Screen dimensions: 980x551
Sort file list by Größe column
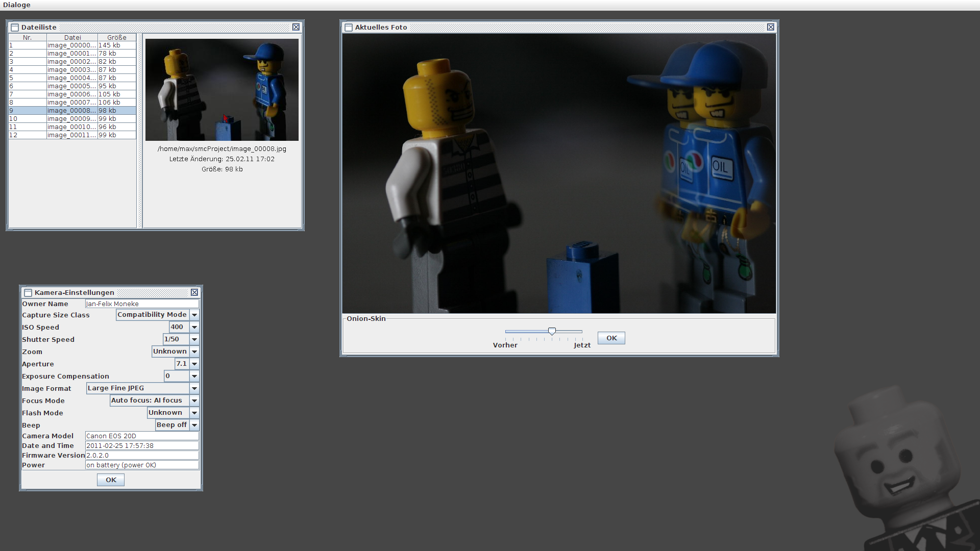pos(116,37)
